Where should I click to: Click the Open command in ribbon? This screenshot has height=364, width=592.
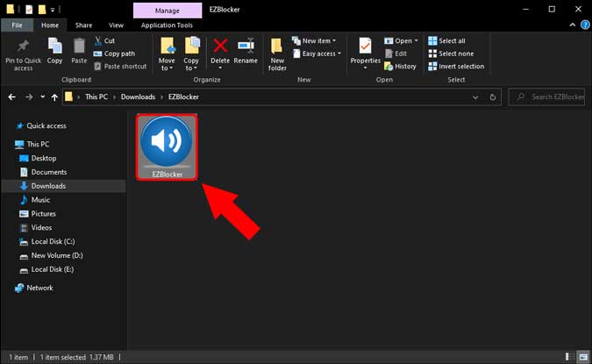401,40
